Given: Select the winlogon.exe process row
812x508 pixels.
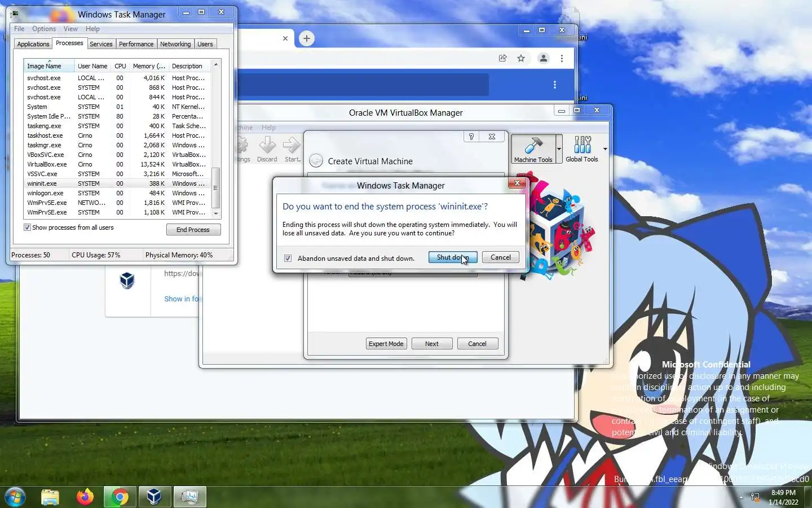Looking at the screenshot, I should click(117, 193).
